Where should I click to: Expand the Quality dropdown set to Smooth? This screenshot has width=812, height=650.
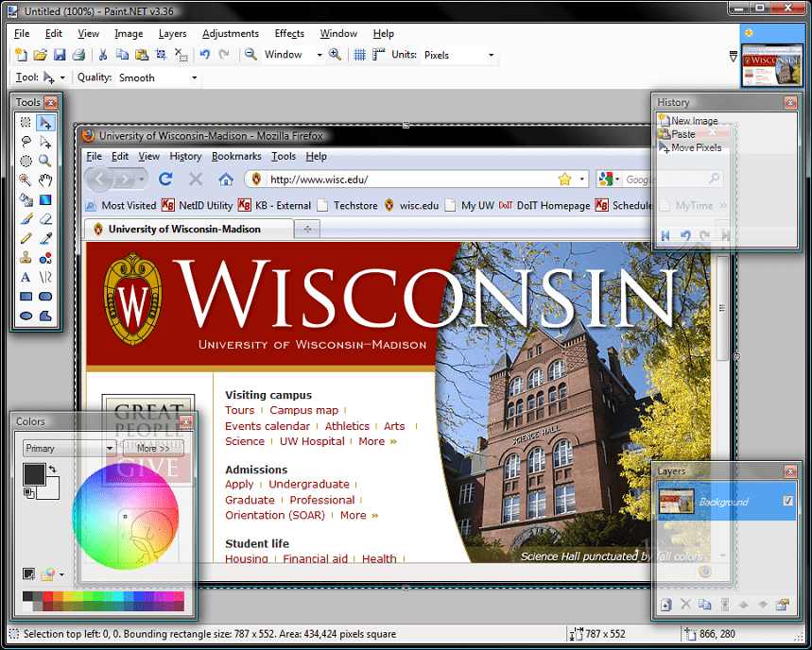(157, 77)
